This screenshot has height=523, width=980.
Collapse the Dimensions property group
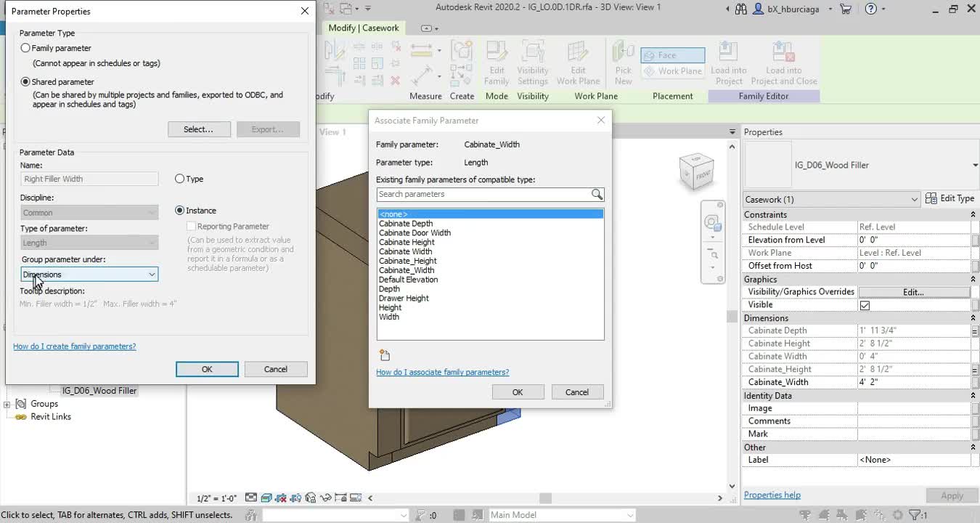coord(973,318)
